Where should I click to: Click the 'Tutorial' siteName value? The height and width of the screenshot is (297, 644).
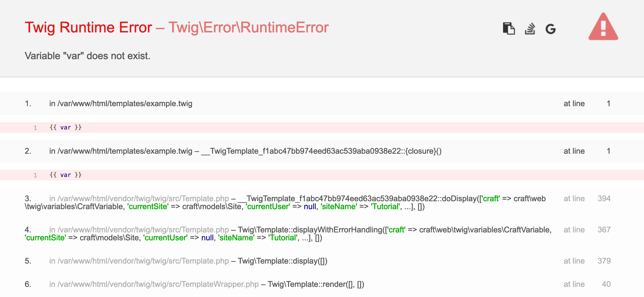385,207
